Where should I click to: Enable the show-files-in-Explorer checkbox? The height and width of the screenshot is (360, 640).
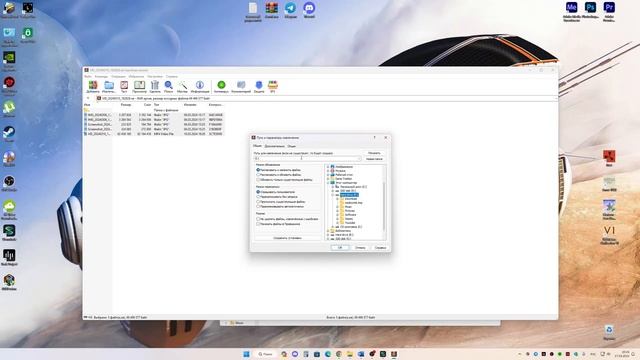click(x=258, y=224)
